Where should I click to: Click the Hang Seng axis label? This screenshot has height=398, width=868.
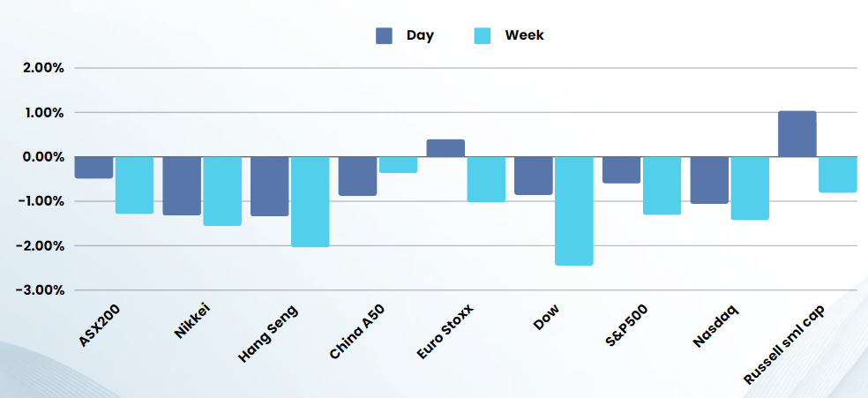(x=269, y=332)
